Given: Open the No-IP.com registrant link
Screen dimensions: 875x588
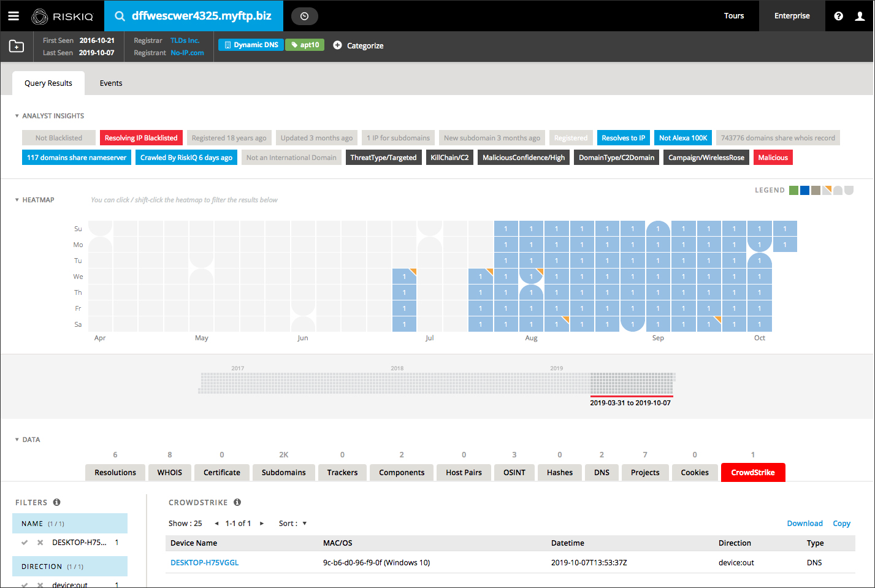Looking at the screenshot, I should click(188, 53).
